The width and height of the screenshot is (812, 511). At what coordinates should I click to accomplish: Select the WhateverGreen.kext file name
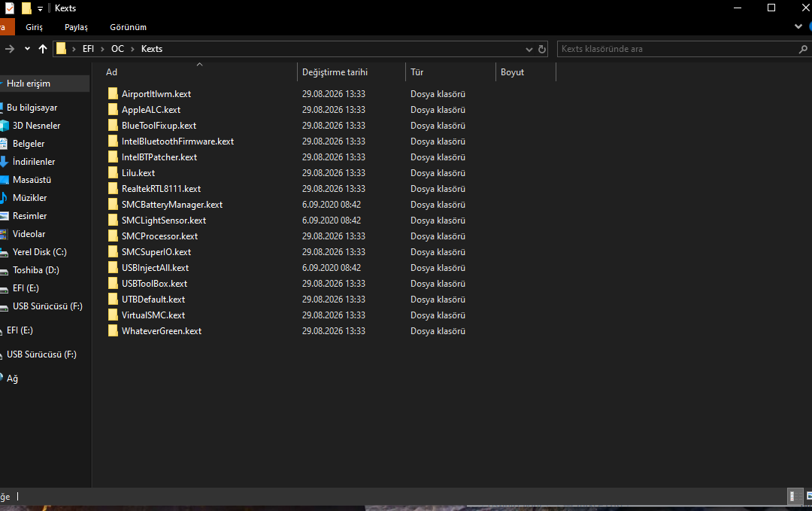(x=162, y=331)
